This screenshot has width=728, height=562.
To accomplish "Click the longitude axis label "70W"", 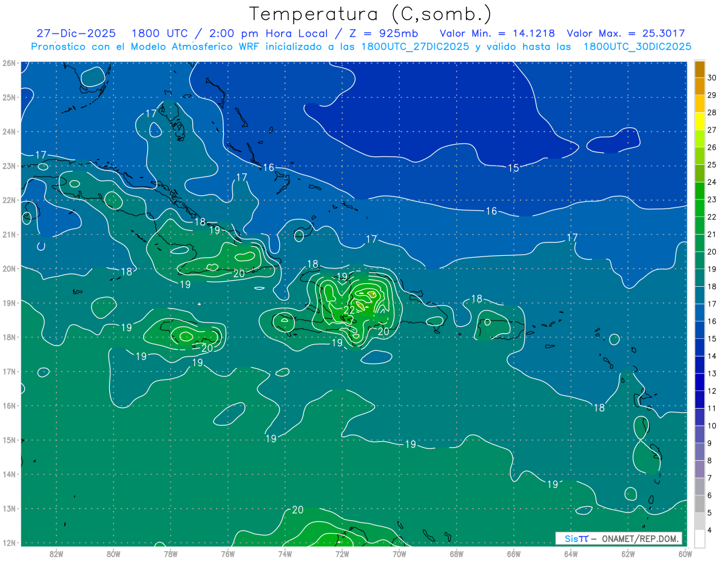I will click(399, 553).
